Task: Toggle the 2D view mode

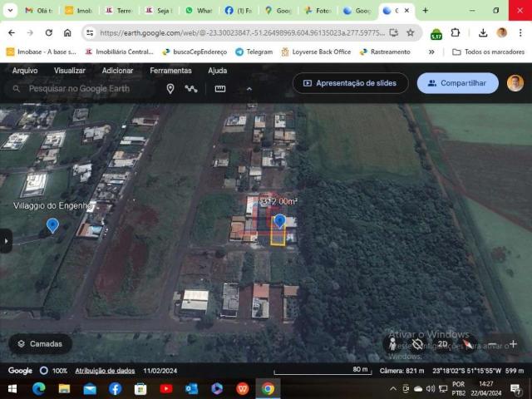Action: 443,344
